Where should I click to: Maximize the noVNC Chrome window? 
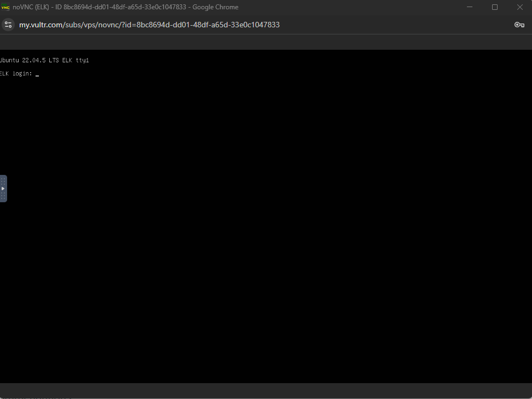[495, 7]
